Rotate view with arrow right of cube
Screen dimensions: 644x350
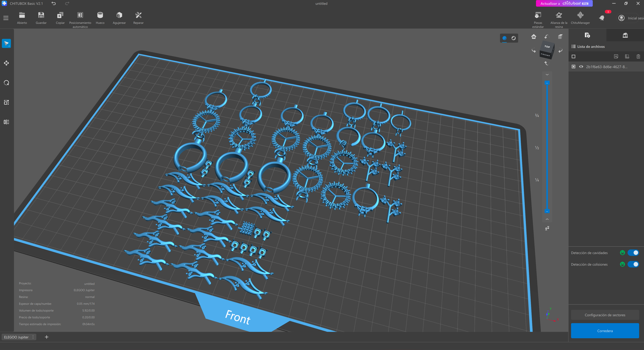coord(560,51)
